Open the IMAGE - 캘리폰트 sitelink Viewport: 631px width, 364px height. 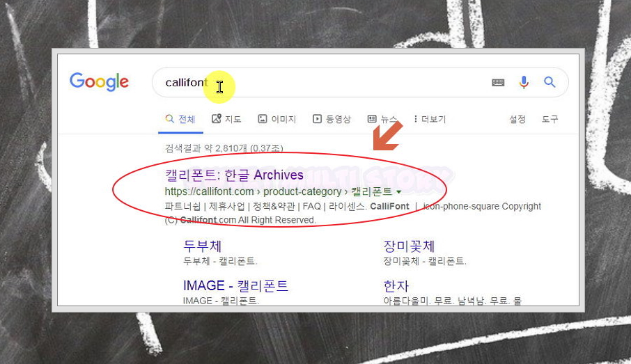[235, 285]
